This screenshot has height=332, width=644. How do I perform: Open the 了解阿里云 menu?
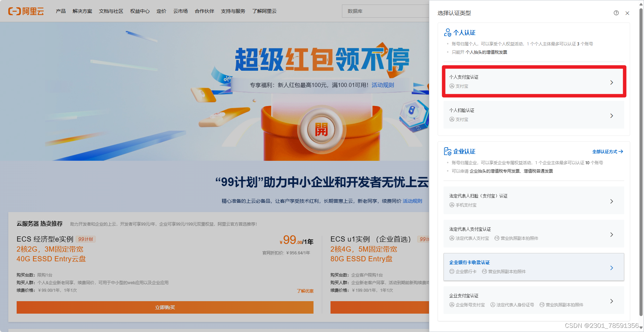(x=264, y=11)
